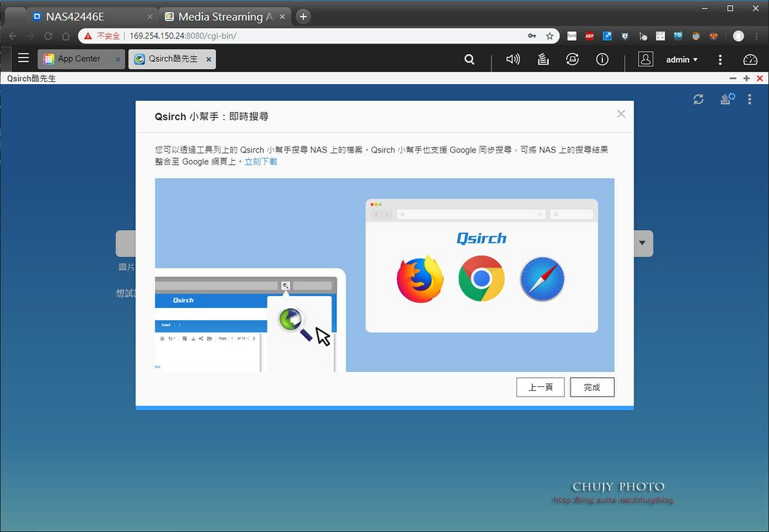769x532 pixels.
Task: Close the Media Streaming browser tab
Action: click(x=283, y=17)
